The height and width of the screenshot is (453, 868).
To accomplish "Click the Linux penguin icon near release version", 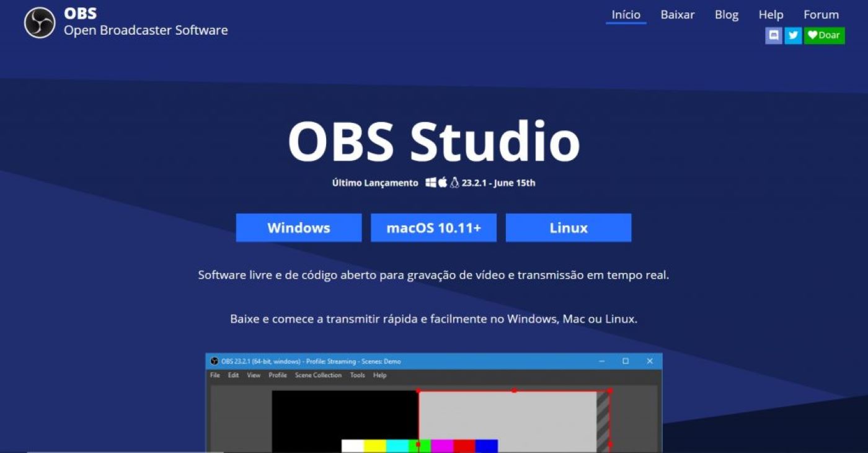I will [x=454, y=182].
